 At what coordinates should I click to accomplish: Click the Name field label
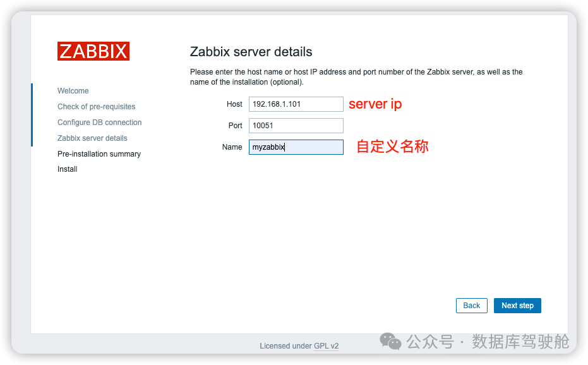click(232, 147)
